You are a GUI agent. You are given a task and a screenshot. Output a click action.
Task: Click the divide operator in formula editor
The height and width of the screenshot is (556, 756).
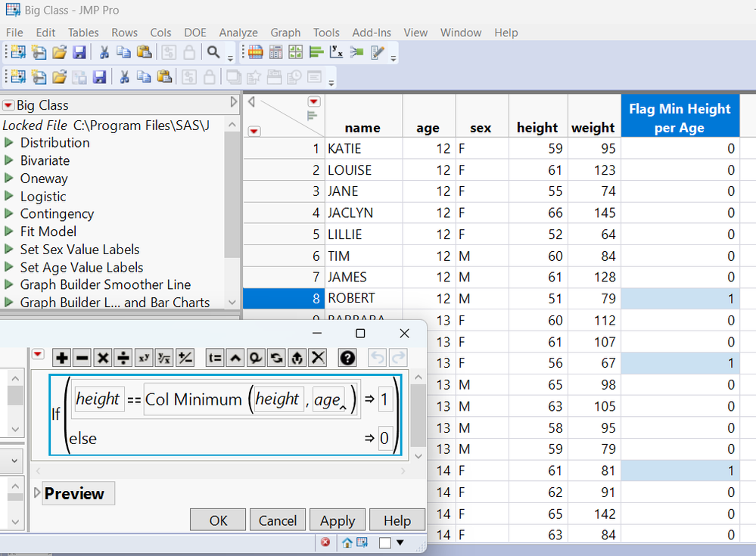pos(123,358)
